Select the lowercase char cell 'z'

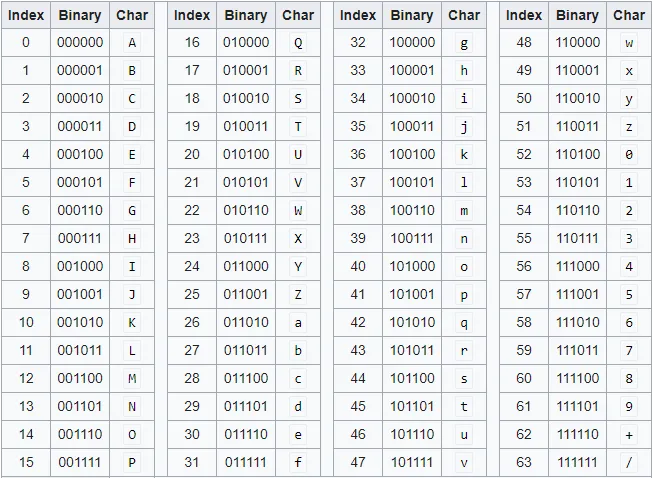(x=629, y=126)
